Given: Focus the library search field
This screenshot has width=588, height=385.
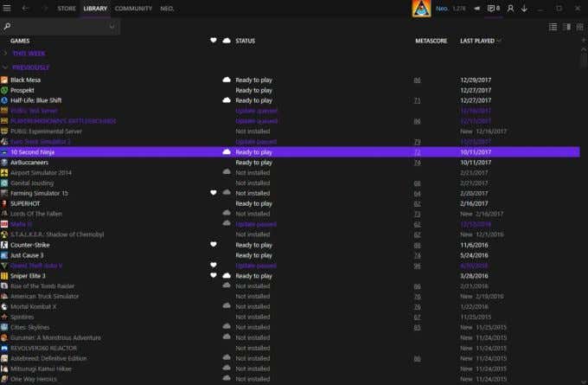Looking at the screenshot, I should click(x=60, y=26).
